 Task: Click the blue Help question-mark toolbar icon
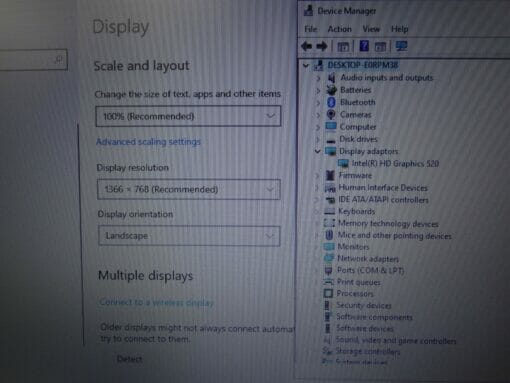pyautogui.click(x=364, y=46)
